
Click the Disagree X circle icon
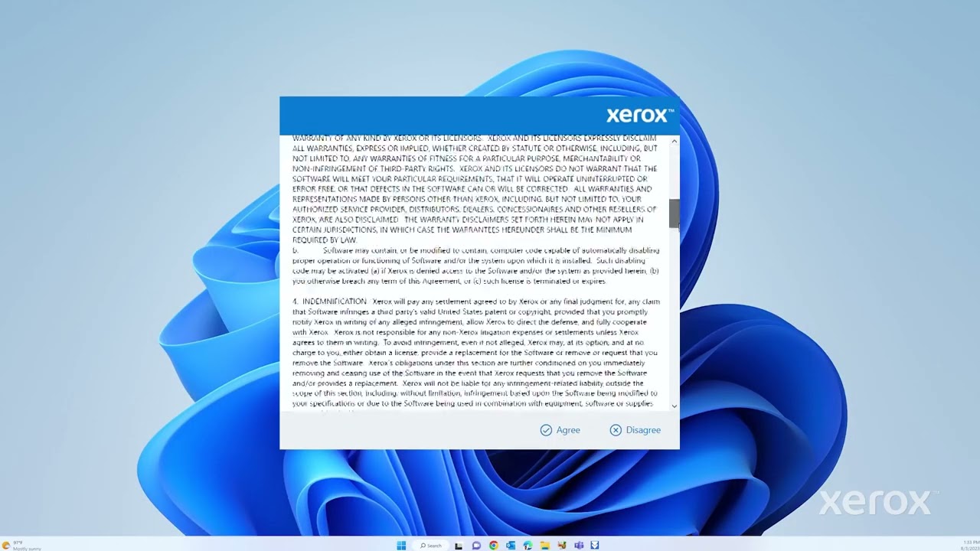(x=616, y=430)
